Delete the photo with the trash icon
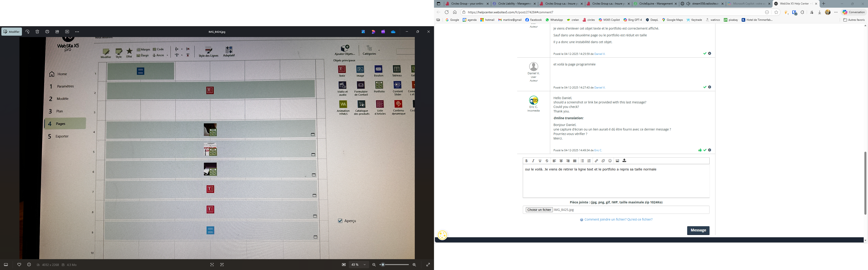Screen dimensions: 868x270 click(x=37, y=32)
